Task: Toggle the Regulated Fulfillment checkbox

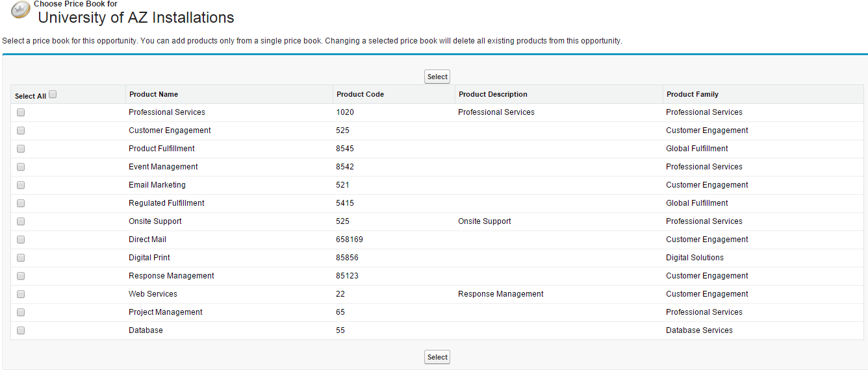Action: point(21,203)
